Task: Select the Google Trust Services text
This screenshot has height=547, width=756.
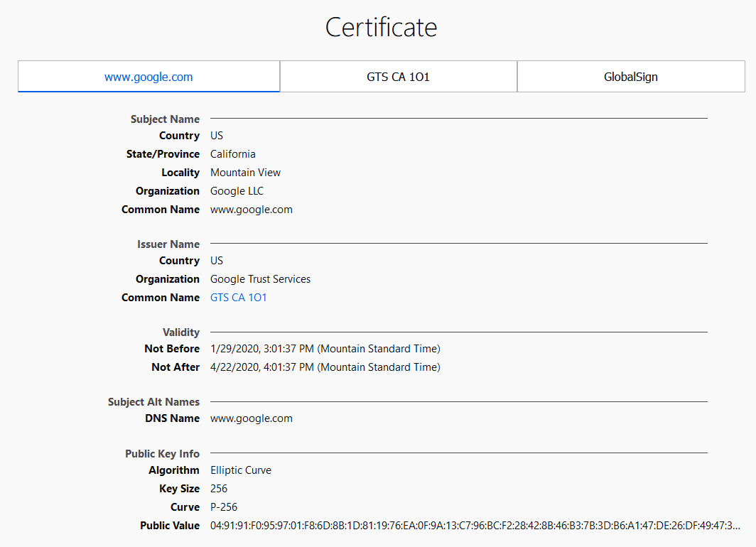Action: pos(260,279)
